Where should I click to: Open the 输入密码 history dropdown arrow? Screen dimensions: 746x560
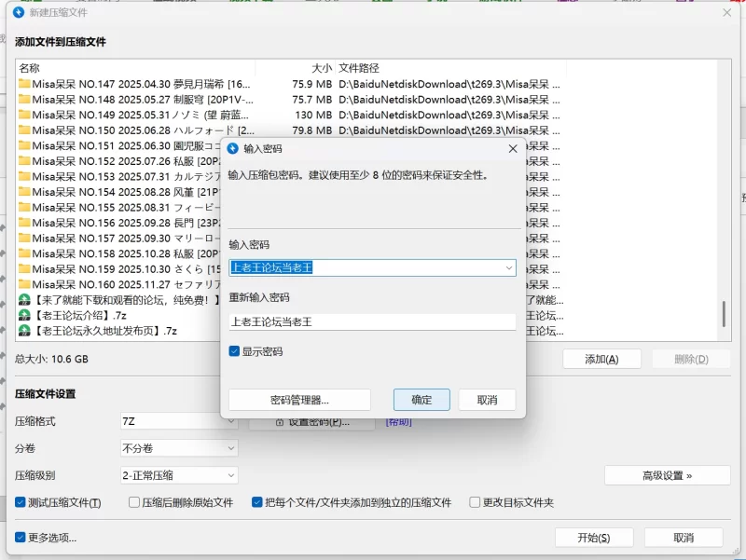pyautogui.click(x=509, y=267)
